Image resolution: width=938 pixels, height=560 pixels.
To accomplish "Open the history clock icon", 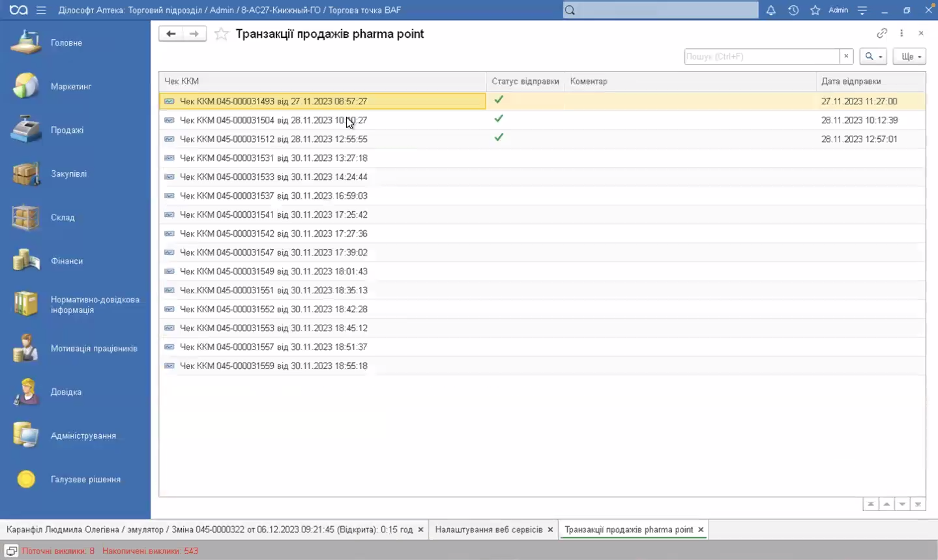I will [x=793, y=10].
